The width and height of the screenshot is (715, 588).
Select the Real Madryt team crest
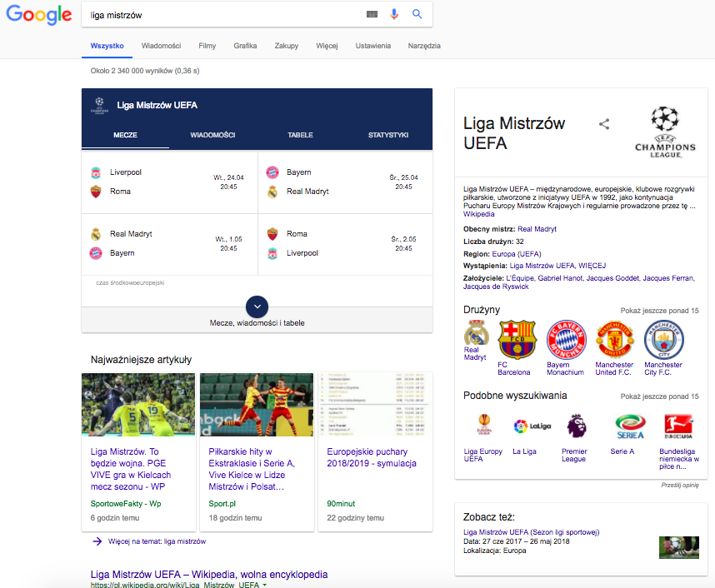click(477, 333)
